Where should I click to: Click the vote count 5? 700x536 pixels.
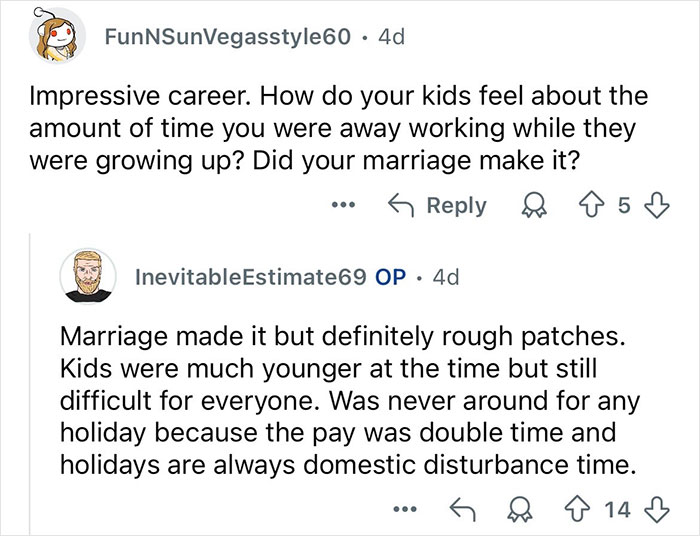[x=623, y=205]
